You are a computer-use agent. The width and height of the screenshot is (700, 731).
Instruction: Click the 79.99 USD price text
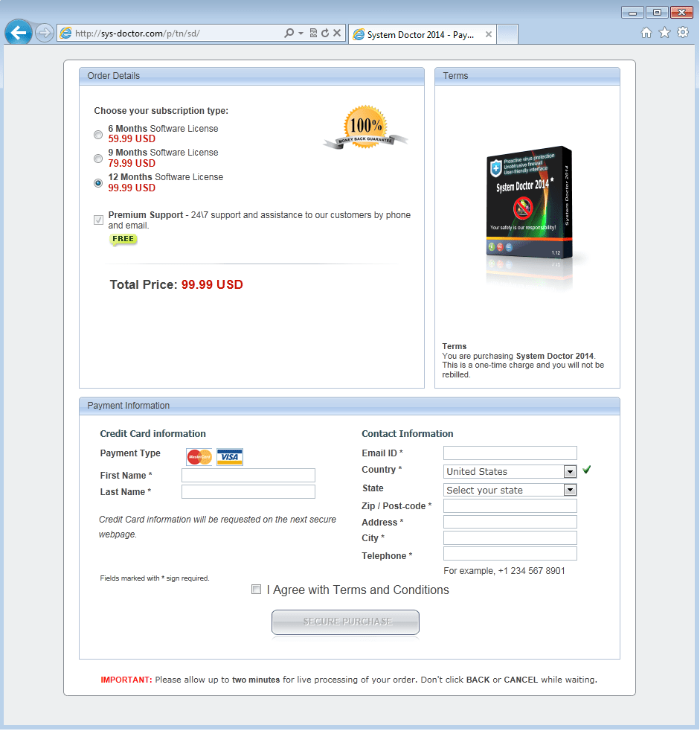pyautogui.click(x=132, y=163)
